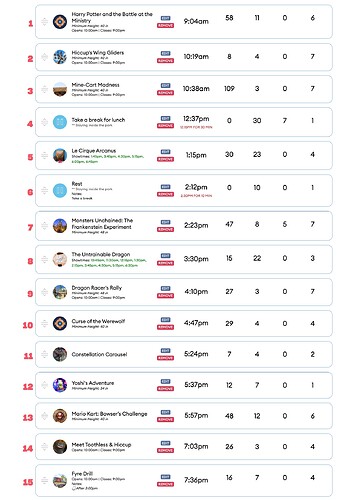This screenshot has height=500, width=364.
Task: Remove Meet Toothless & Hiccup step
Action: tap(165, 450)
